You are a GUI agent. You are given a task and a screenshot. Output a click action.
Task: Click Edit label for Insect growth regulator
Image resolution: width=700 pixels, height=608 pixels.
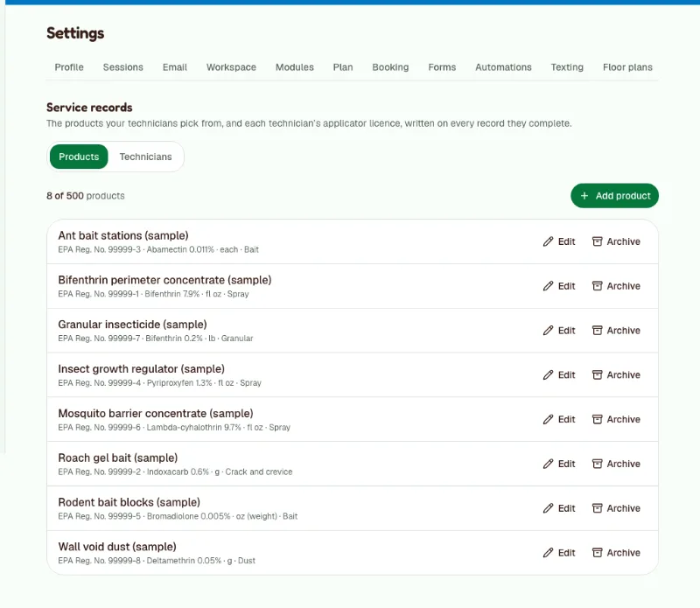[x=566, y=375]
